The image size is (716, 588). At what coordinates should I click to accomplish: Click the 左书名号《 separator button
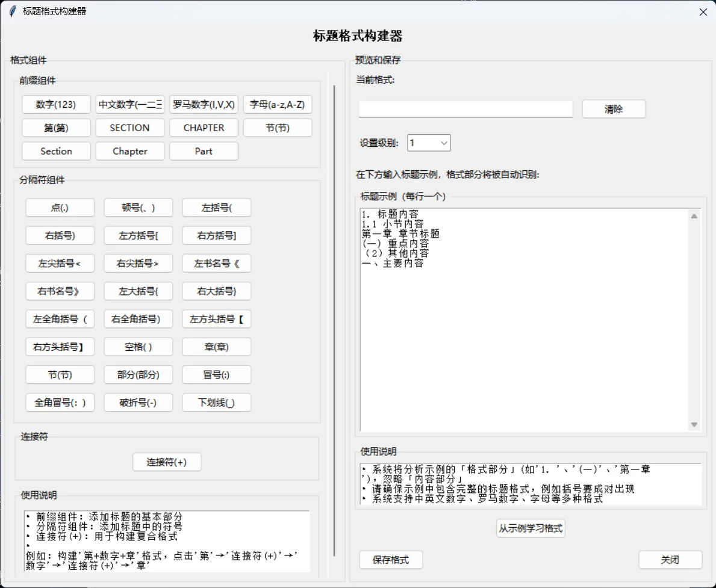point(216,263)
